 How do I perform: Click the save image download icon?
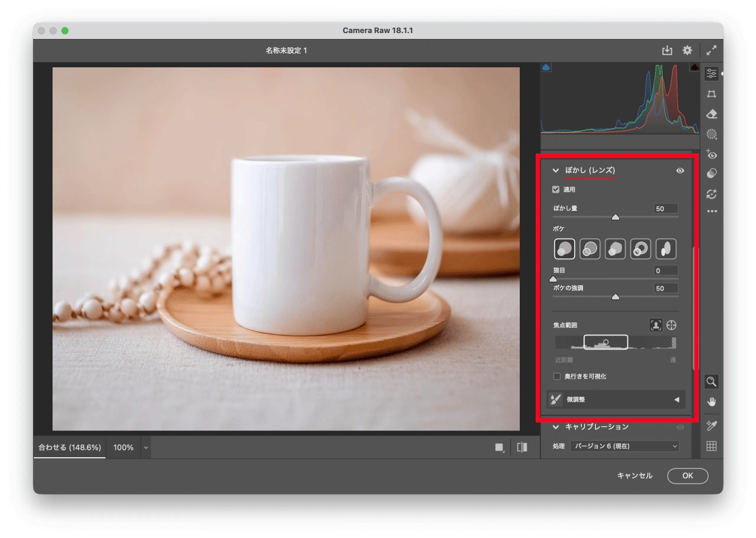pos(667,51)
